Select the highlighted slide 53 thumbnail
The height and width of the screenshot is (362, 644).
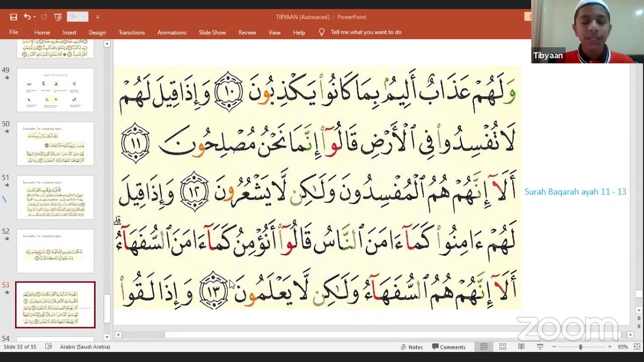tap(55, 305)
